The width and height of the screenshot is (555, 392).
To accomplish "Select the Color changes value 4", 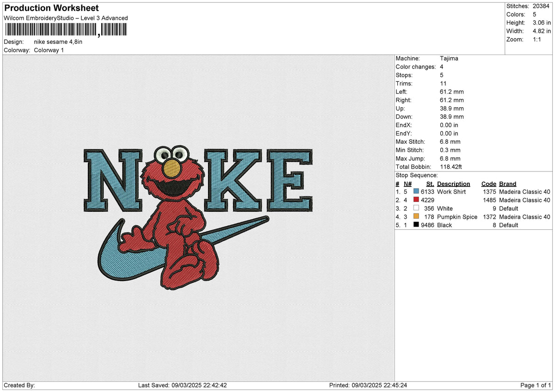I will pyautogui.click(x=442, y=67).
